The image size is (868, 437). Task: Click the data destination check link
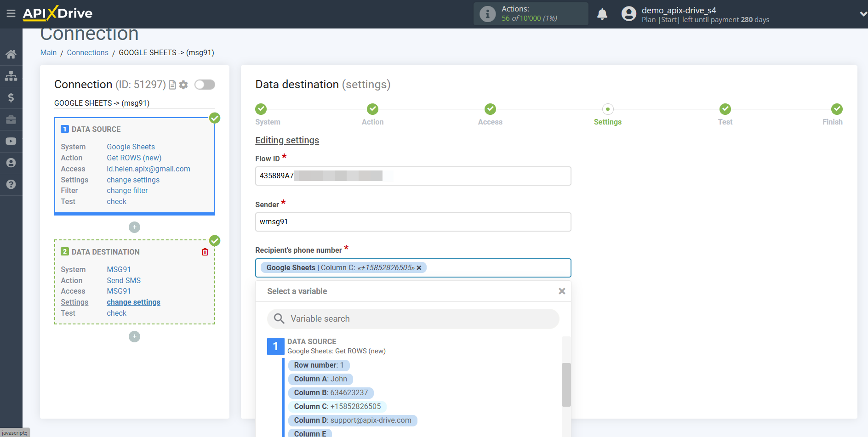point(116,313)
